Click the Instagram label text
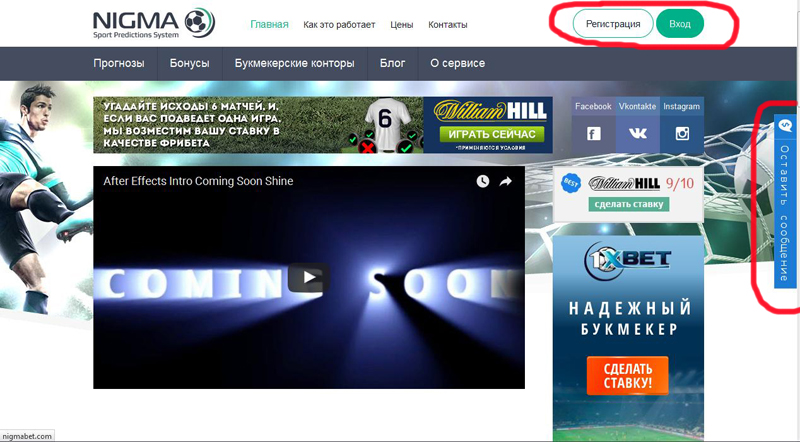The height and width of the screenshot is (442, 800). (x=682, y=106)
